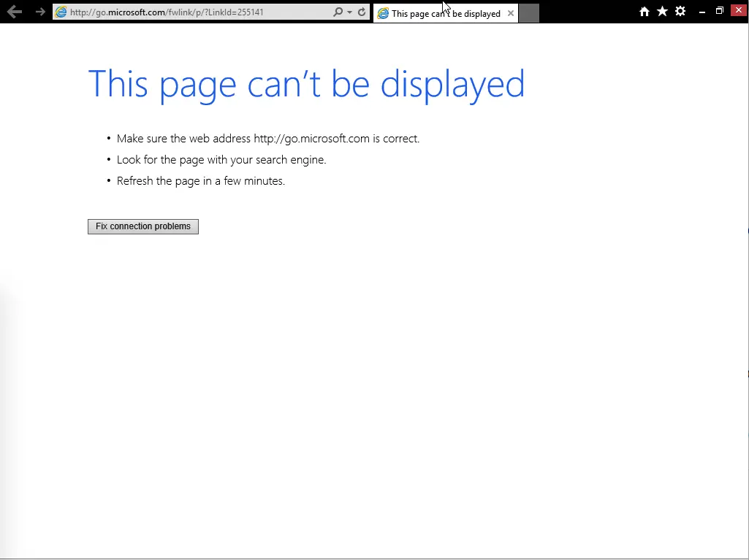This screenshot has width=749, height=560.
Task: Open Favorites with the star icon
Action: tap(662, 11)
